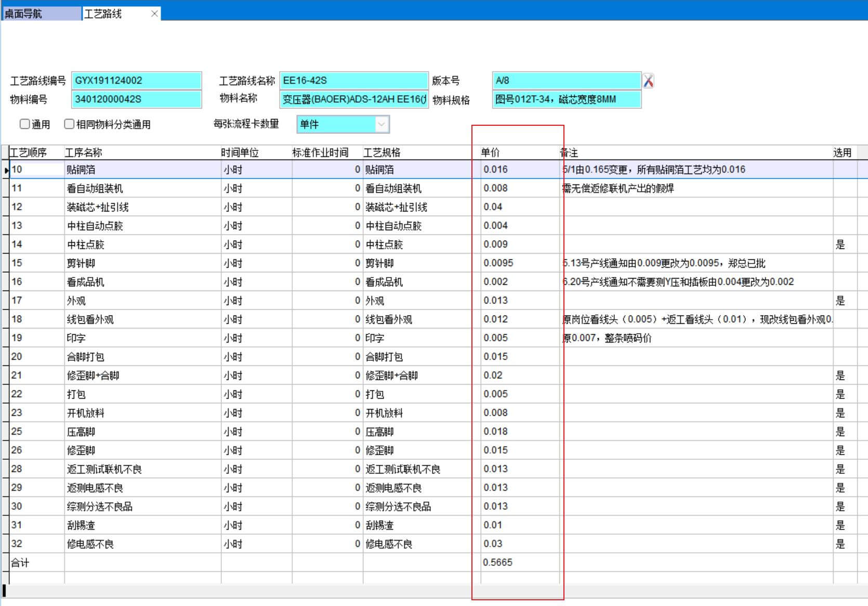Click the 物料编号 field
868x606 pixels.
136,99
